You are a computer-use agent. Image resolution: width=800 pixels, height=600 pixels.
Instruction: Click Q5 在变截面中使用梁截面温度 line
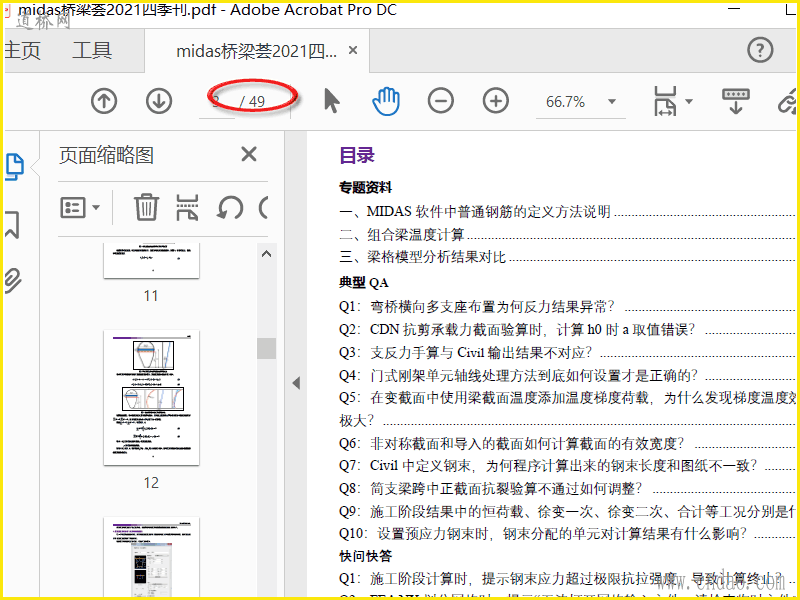pyautogui.click(x=567, y=398)
